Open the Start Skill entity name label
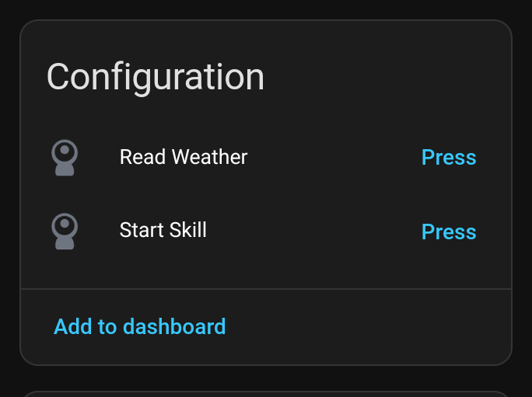 pyautogui.click(x=163, y=230)
